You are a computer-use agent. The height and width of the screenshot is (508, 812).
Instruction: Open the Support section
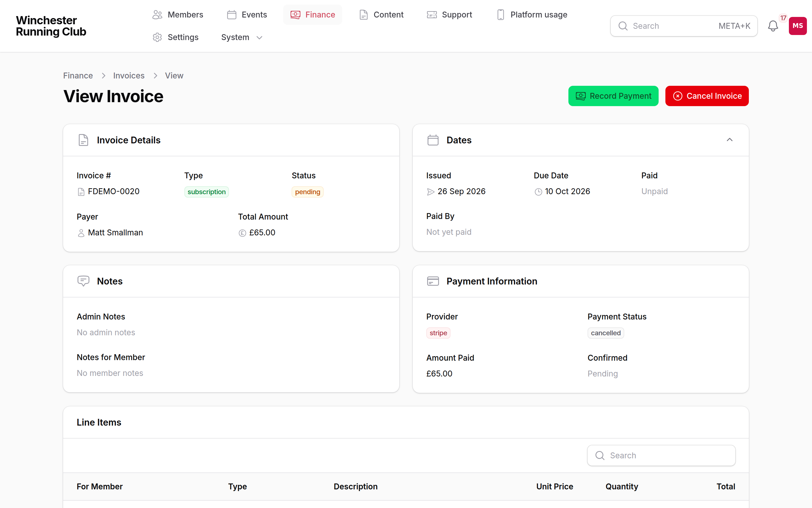click(449, 15)
